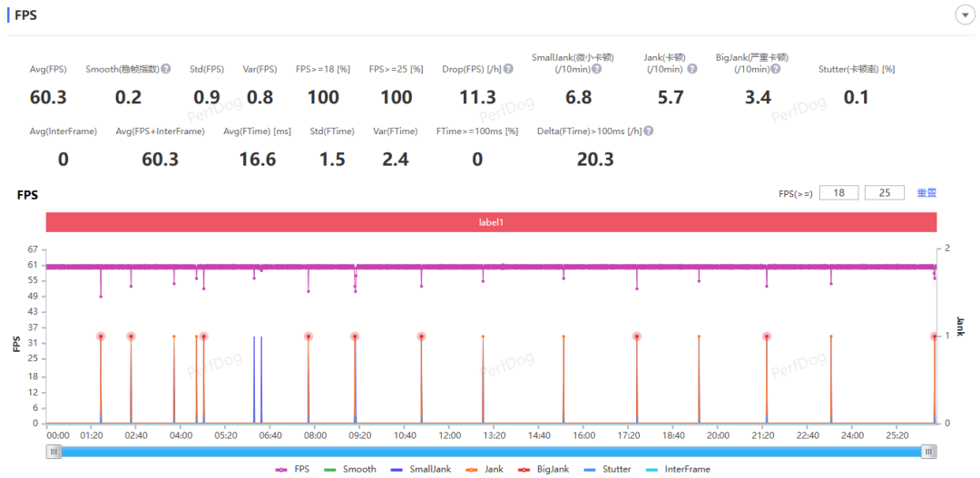This screenshot has width=980, height=478.
Task: Click Delta(FTime)>100ms help icon
Action: pyautogui.click(x=649, y=132)
